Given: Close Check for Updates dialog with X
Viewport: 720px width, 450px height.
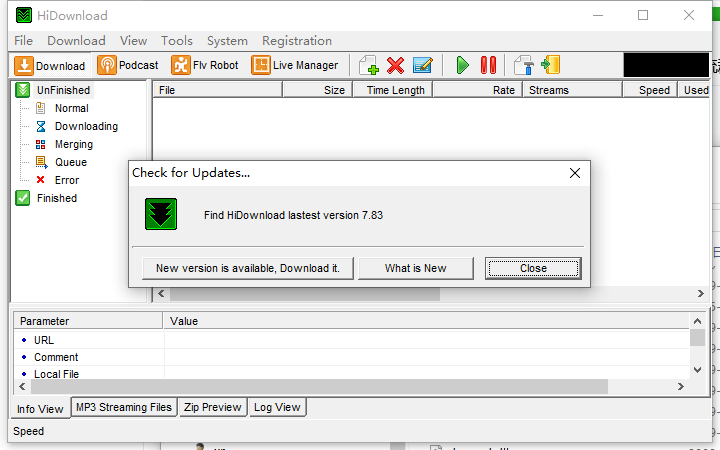Looking at the screenshot, I should click(x=575, y=173).
